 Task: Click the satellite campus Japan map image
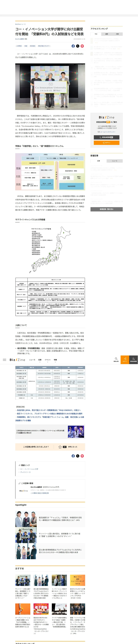pyautogui.click(x=50, y=250)
